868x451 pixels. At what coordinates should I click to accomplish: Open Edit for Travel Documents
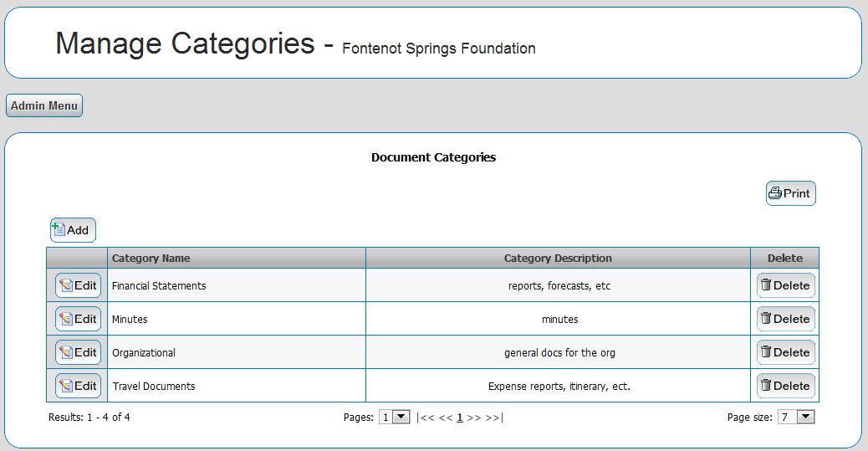78,386
